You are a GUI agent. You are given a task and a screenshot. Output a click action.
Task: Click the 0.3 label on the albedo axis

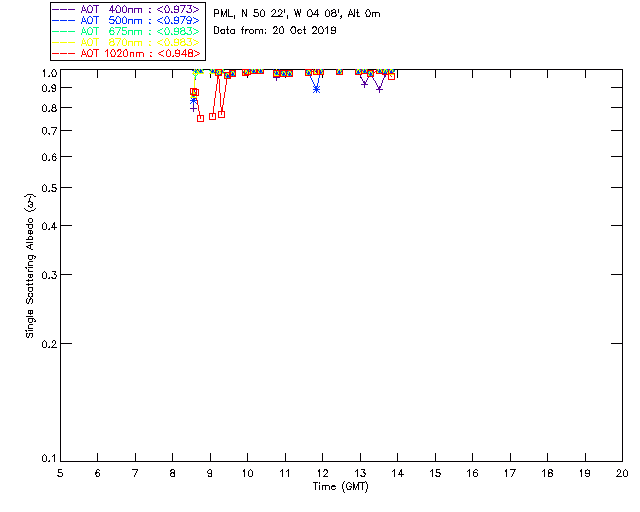[x=49, y=275]
